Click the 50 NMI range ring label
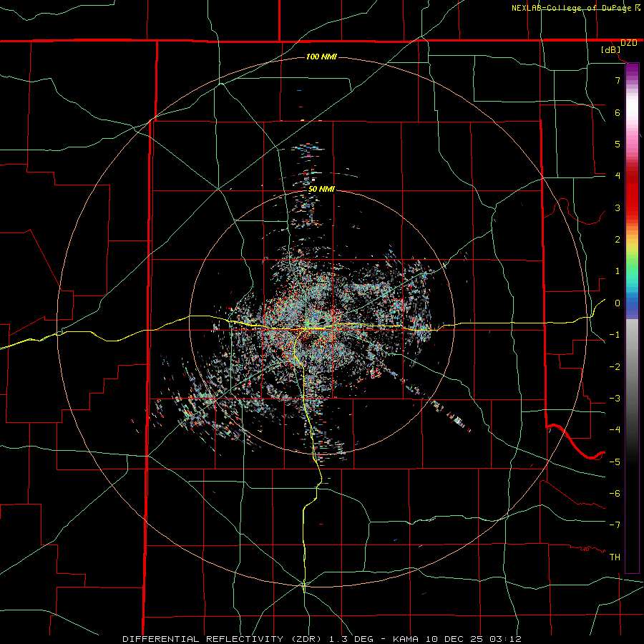This screenshot has width=644, height=644. click(321, 189)
